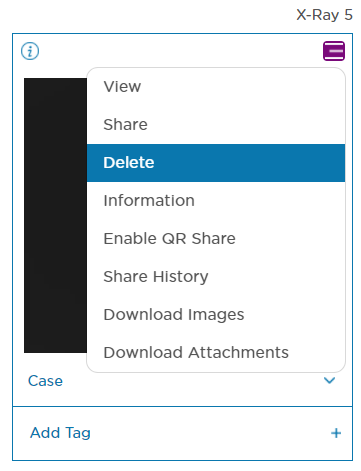Choose Download Attachments menu item

click(216, 353)
